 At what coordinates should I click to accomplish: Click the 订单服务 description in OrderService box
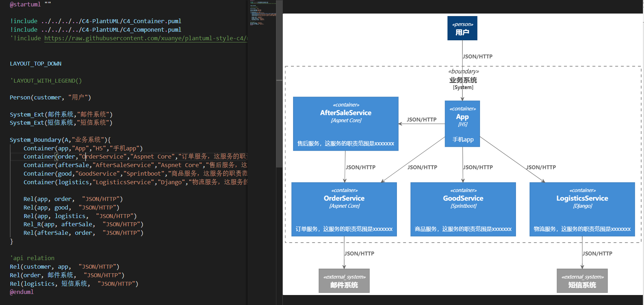(344, 229)
